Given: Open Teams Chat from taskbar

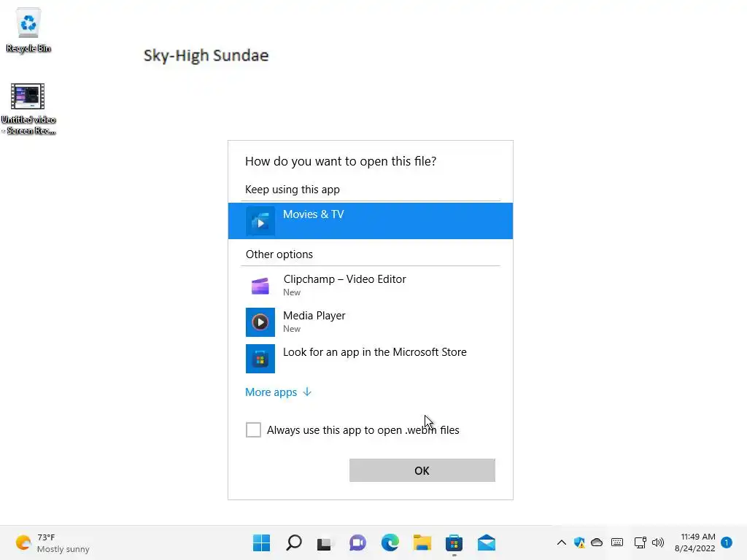Looking at the screenshot, I should [x=357, y=542].
